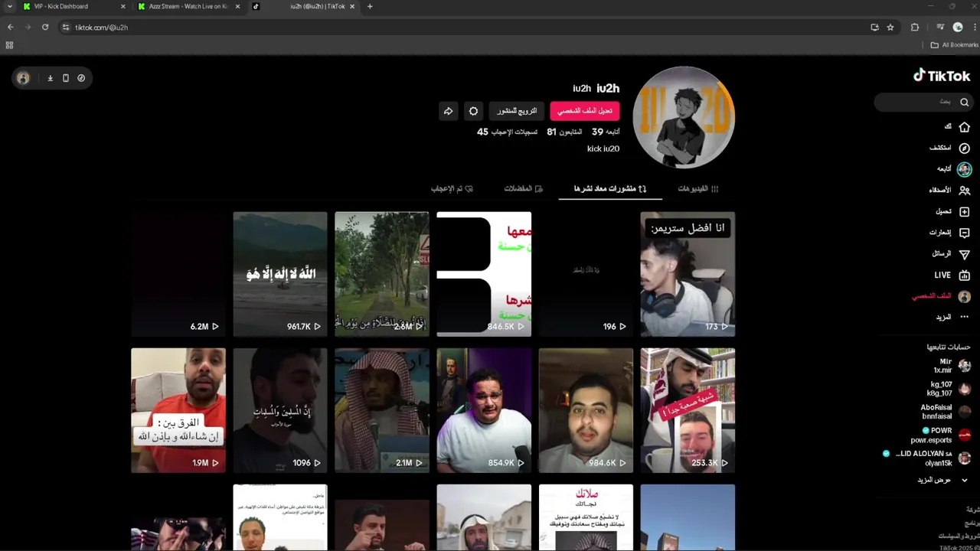
Task: Open the video with 6.2M views
Action: (x=178, y=274)
